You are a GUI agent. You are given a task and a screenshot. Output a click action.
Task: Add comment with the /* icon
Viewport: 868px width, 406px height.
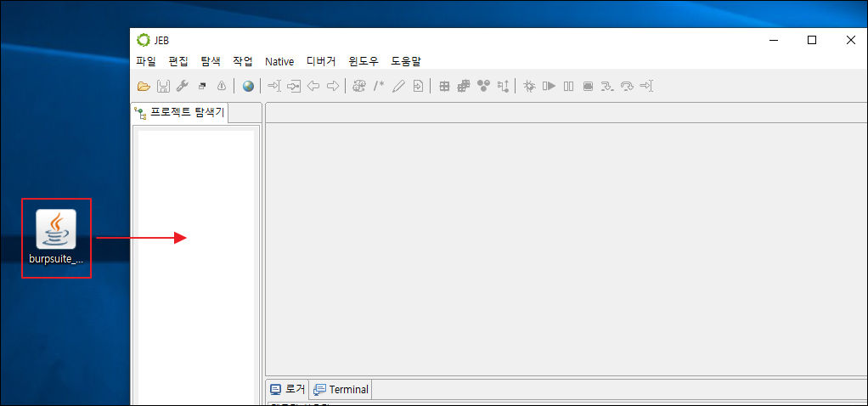click(x=379, y=86)
